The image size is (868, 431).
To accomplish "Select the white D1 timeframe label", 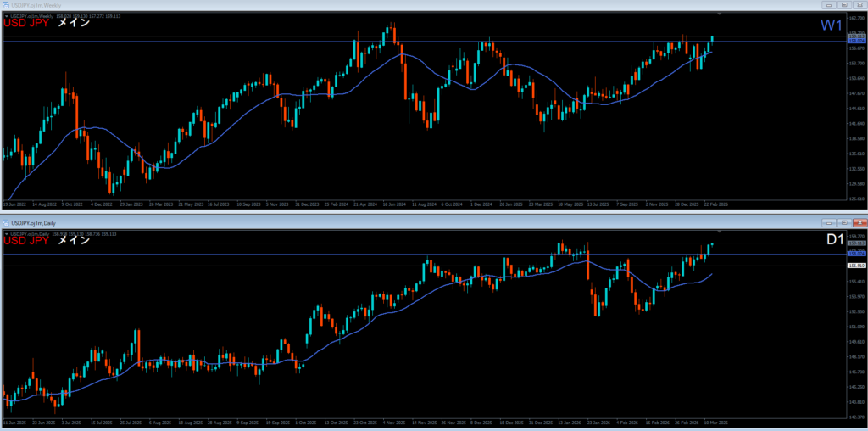I will tap(834, 240).
